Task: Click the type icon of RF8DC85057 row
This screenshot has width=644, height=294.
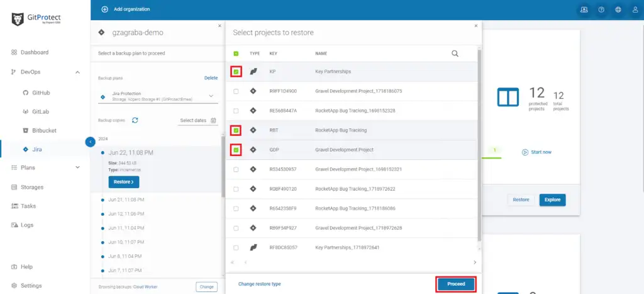Action: tap(253, 247)
